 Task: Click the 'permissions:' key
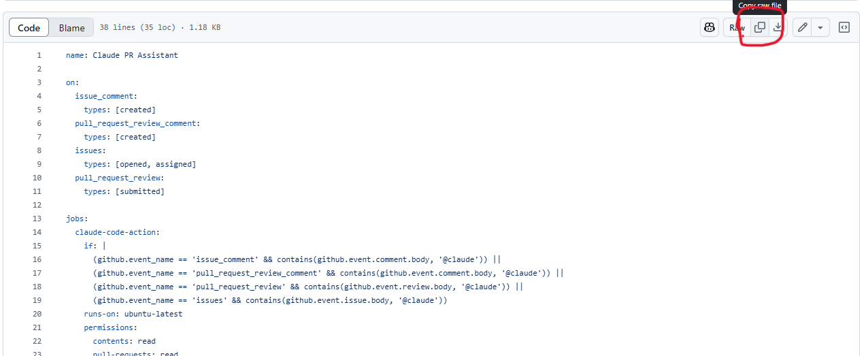pyautogui.click(x=111, y=327)
